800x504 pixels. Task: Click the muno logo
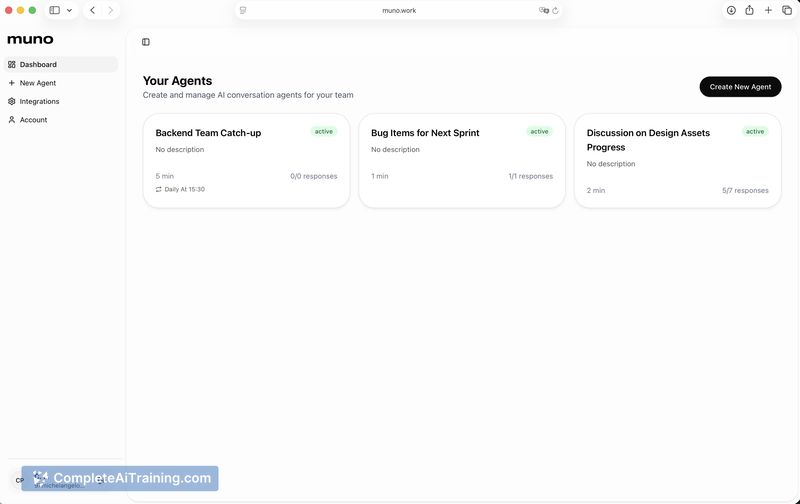click(x=31, y=39)
